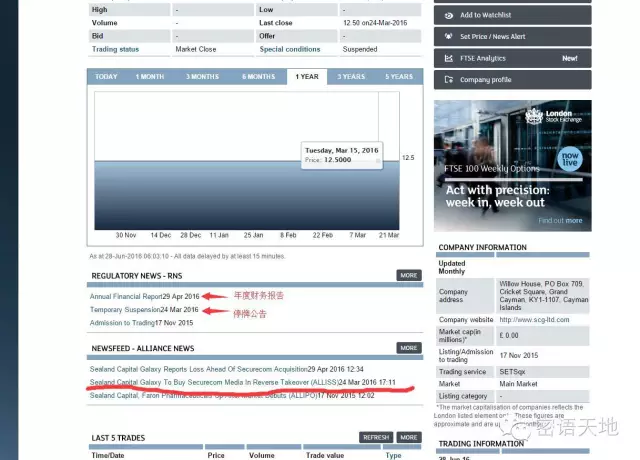640x460 pixels.
Task: Click the Volume column header in trades table
Action: tap(262, 456)
